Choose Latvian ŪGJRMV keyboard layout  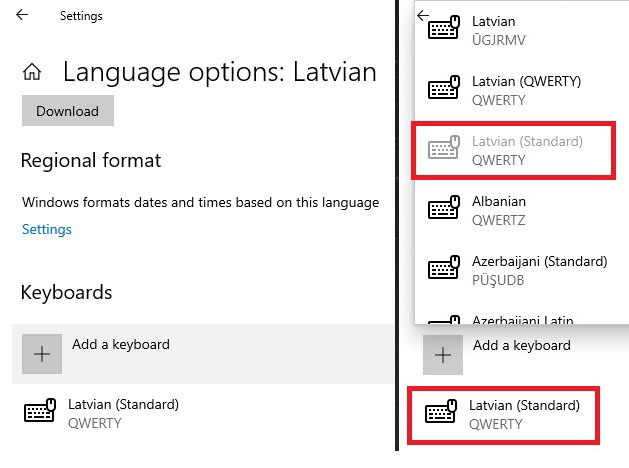[x=498, y=30]
